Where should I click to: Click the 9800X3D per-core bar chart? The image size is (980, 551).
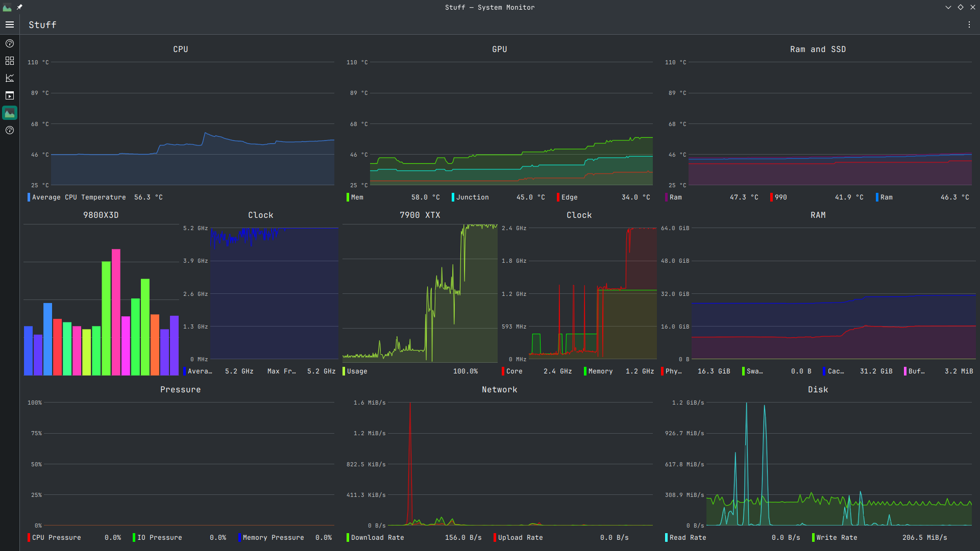pos(101,306)
